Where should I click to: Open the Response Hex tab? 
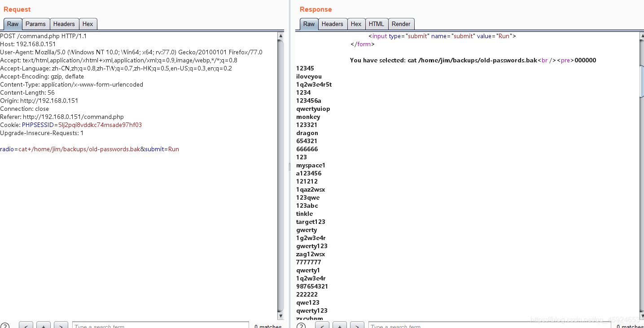tap(356, 24)
